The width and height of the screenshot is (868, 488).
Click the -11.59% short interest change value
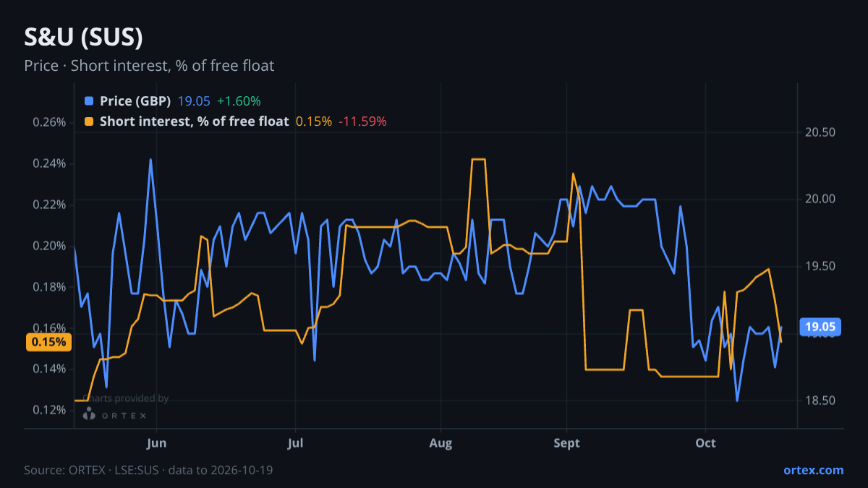click(362, 121)
